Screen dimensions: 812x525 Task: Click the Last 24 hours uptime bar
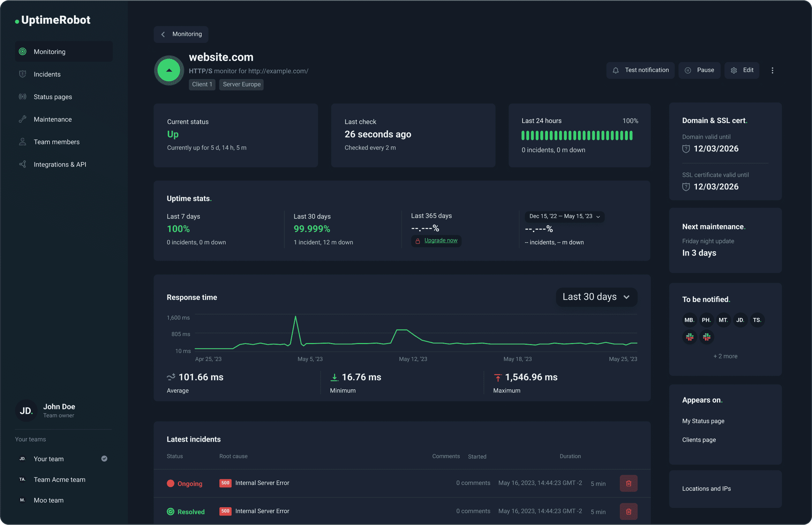tap(577, 136)
